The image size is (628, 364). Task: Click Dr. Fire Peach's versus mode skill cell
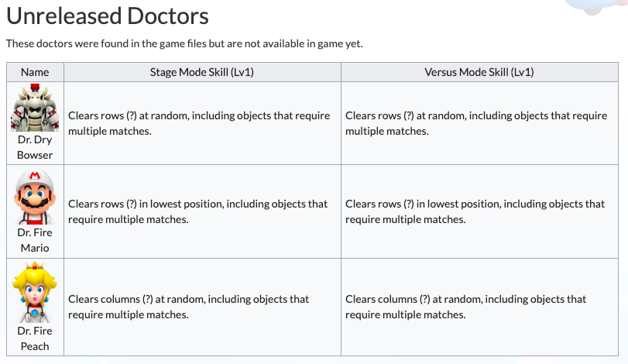479,307
